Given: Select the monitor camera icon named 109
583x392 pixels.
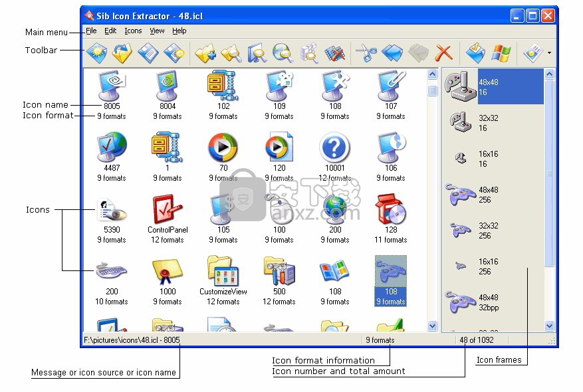Looking at the screenshot, I should pos(279,95).
